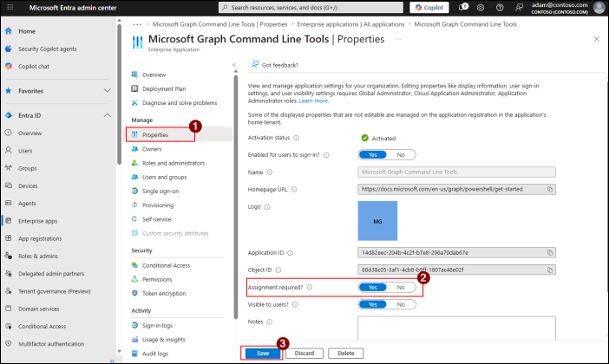The height and width of the screenshot is (364, 609).
Task: Open Copilot from the top bar
Action: click(429, 8)
